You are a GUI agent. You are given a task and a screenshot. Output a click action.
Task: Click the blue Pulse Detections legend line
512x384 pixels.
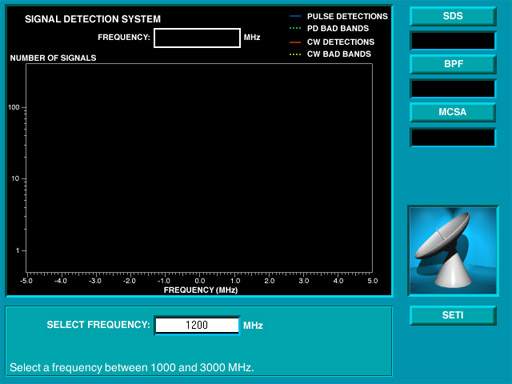[x=295, y=16]
